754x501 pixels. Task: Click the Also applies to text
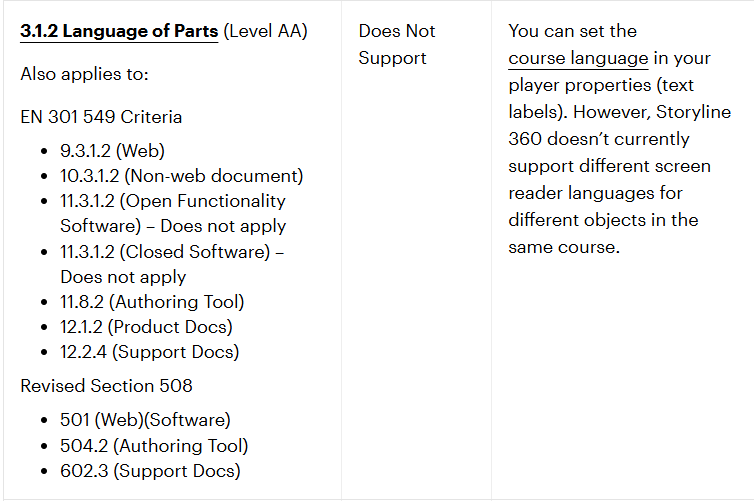[82, 74]
